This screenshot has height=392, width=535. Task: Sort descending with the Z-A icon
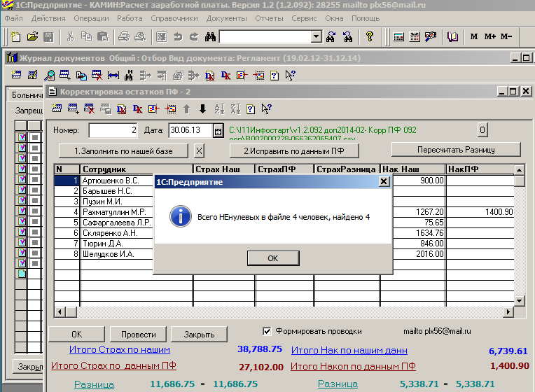[x=235, y=108]
